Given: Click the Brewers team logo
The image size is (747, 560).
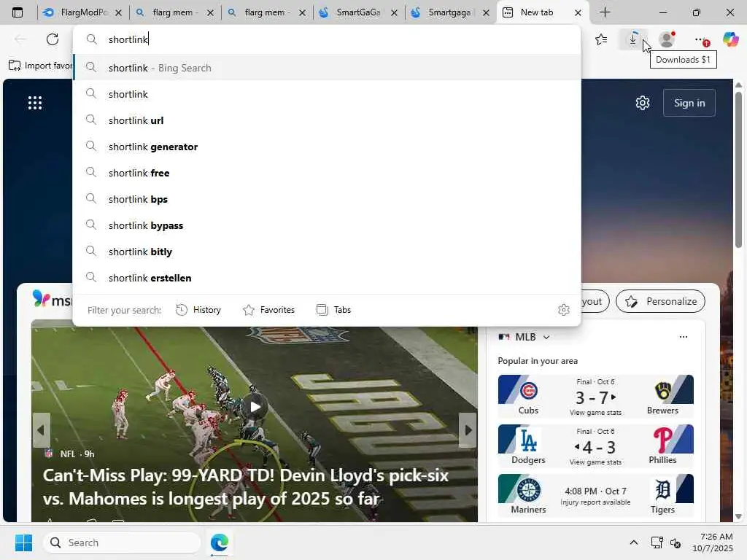Looking at the screenshot, I should [662, 391].
